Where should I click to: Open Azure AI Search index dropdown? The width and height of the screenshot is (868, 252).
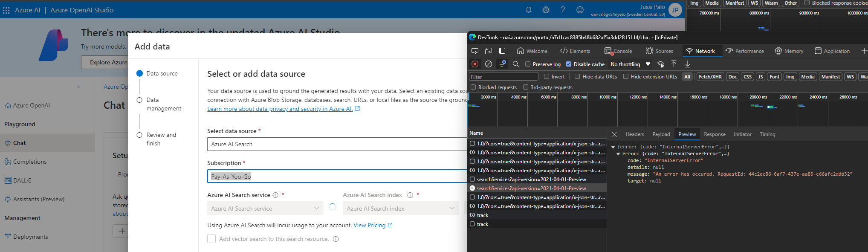pyautogui.click(x=401, y=208)
